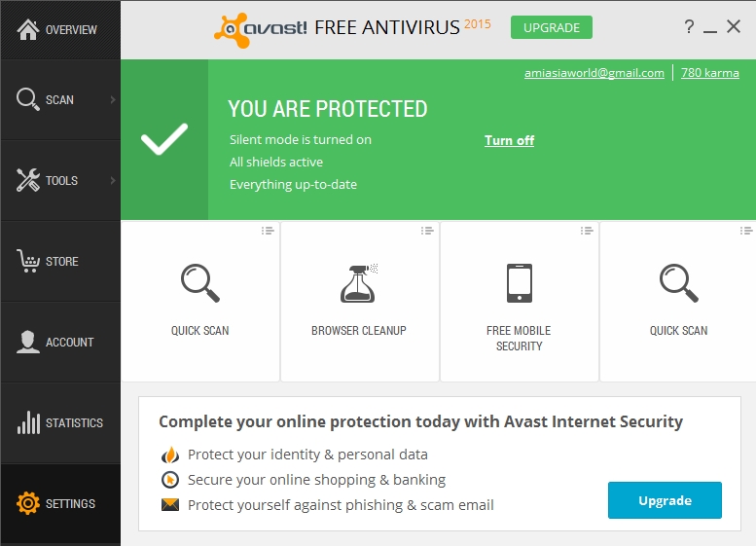Open tile options menu above Free Mobile Security
This screenshot has height=546, width=756.
[x=587, y=231]
